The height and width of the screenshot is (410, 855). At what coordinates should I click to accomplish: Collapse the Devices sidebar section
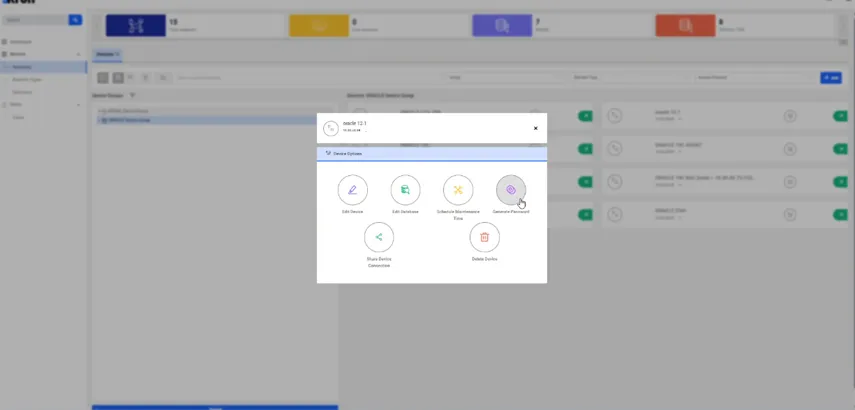[x=78, y=54]
